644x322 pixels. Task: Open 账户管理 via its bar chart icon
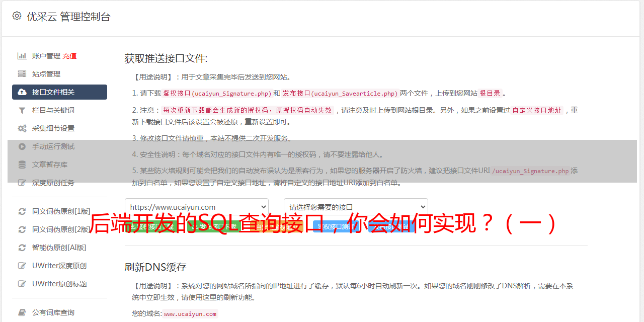(22, 56)
